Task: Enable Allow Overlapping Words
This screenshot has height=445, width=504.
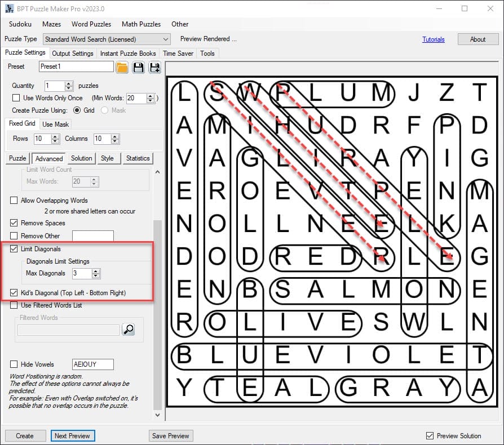Action: tap(14, 201)
